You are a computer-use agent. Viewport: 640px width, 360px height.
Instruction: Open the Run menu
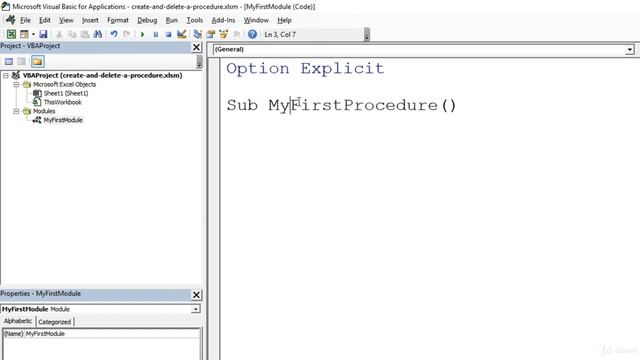pyautogui.click(x=171, y=20)
